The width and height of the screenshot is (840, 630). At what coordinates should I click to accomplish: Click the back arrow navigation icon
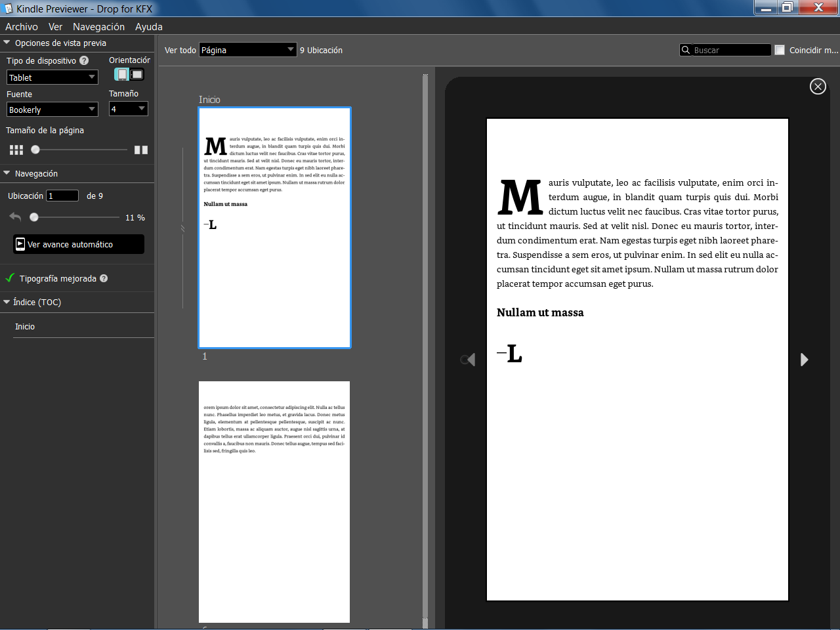pos(15,217)
